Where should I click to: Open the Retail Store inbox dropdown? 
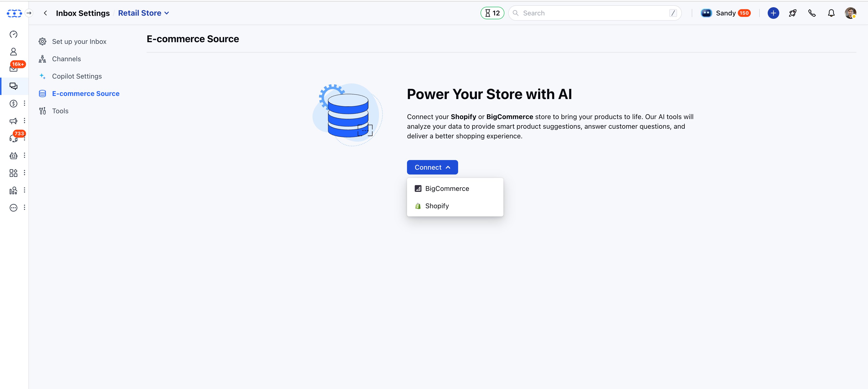[x=143, y=13]
